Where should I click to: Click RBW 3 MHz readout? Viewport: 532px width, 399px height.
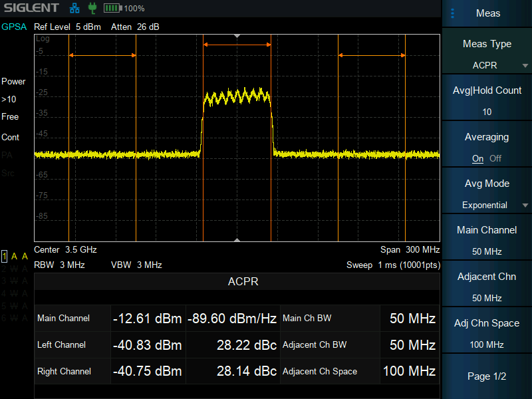[x=59, y=265]
